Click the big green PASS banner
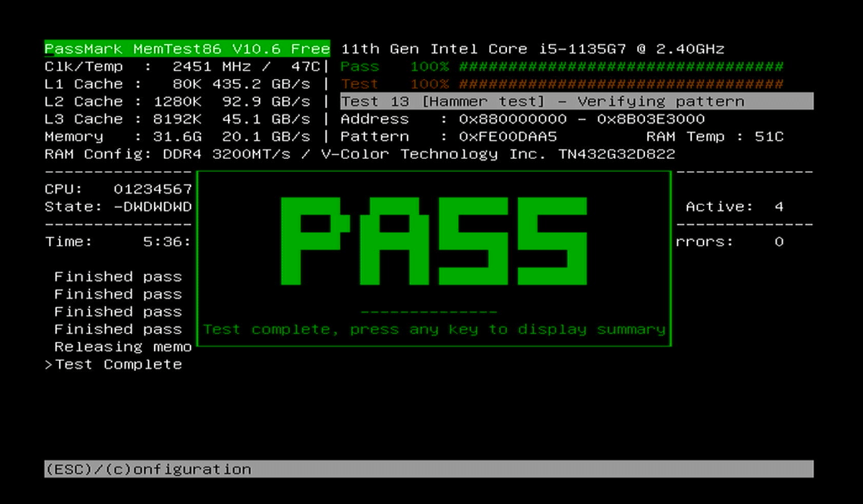The image size is (863, 504). tap(434, 241)
